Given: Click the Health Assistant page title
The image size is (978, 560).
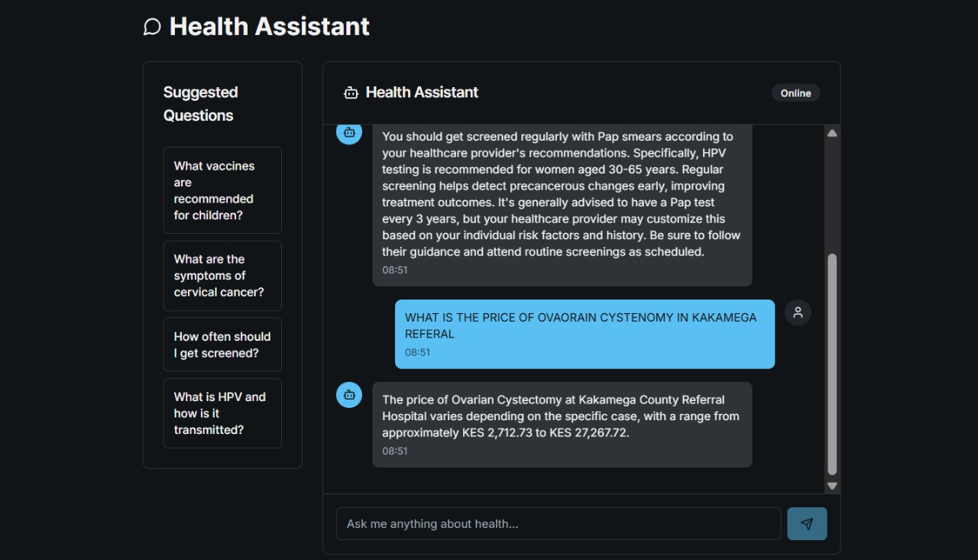Looking at the screenshot, I should coord(269,27).
